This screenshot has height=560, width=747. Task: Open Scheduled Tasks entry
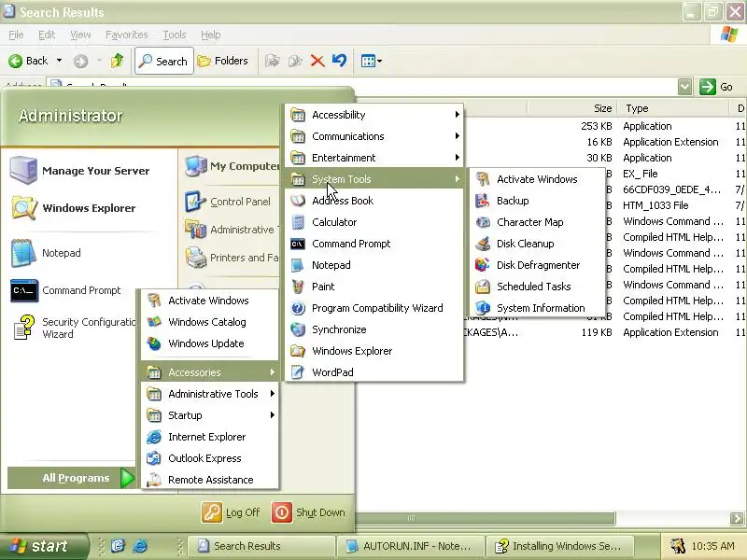click(x=538, y=287)
